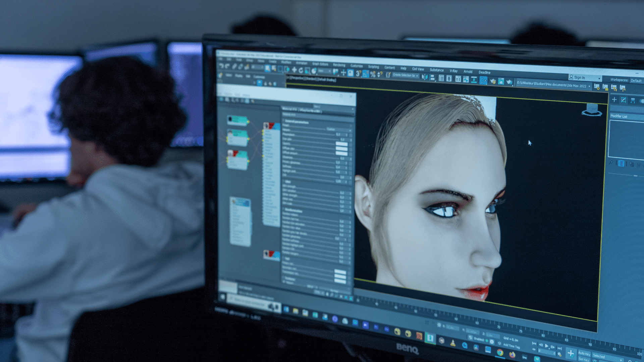The image size is (644, 362).
Task: Open the Substance menu
Action: pyautogui.click(x=436, y=70)
